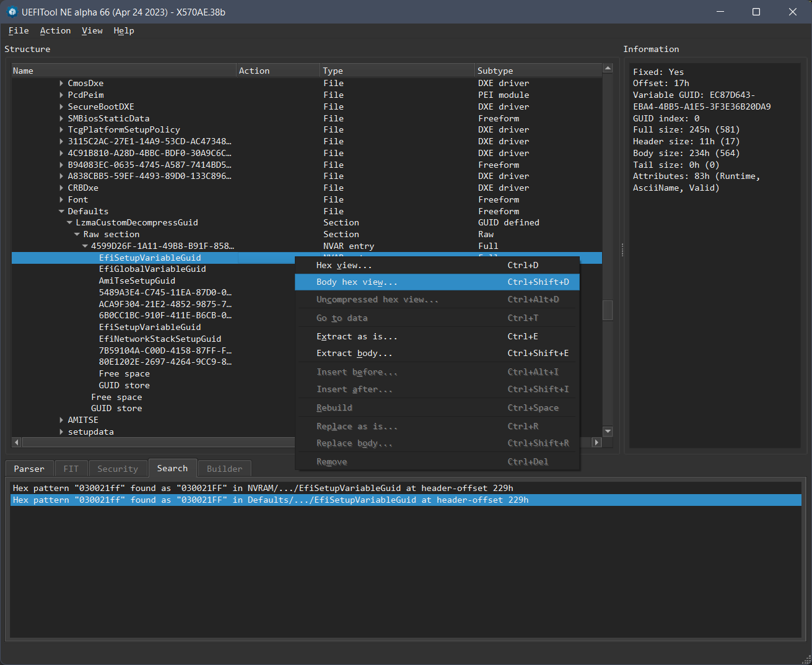The image size is (812, 665).
Task: Switch to the Parser tab
Action: (x=29, y=469)
